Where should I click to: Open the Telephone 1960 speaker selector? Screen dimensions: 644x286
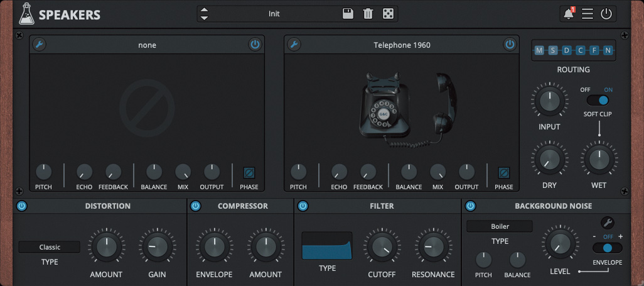[x=402, y=45]
